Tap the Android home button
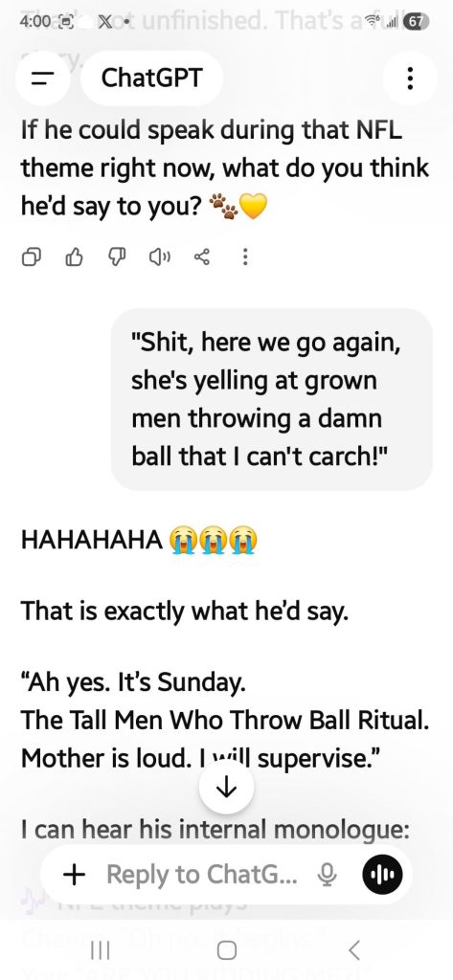Viewport: 453px width, 980px height. click(x=226, y=950)
